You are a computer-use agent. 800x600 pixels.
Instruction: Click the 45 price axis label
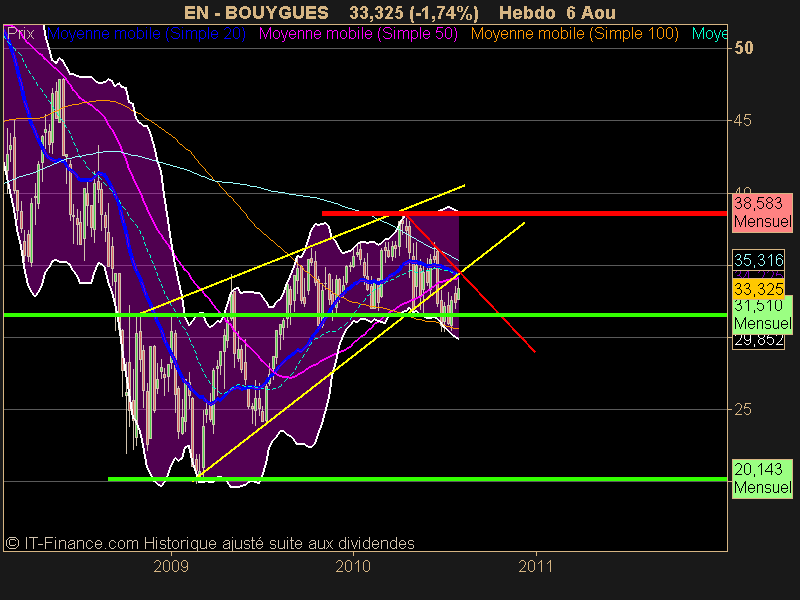(742, 120)
